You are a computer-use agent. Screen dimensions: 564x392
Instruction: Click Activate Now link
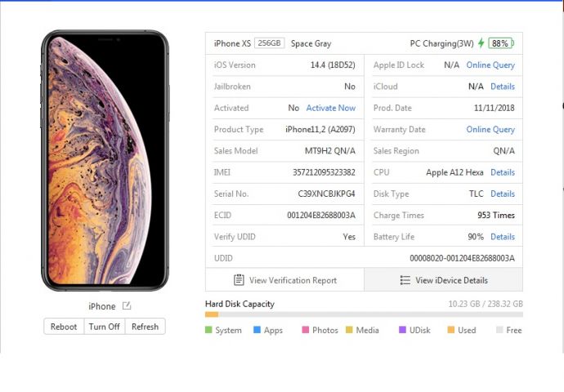coord(331,108)
